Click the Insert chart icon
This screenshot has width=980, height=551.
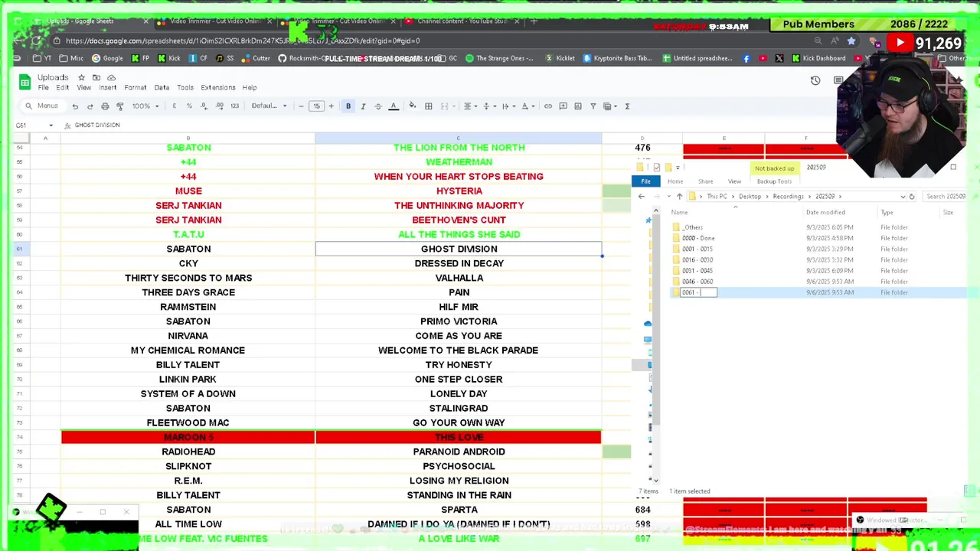coord(578,106)
